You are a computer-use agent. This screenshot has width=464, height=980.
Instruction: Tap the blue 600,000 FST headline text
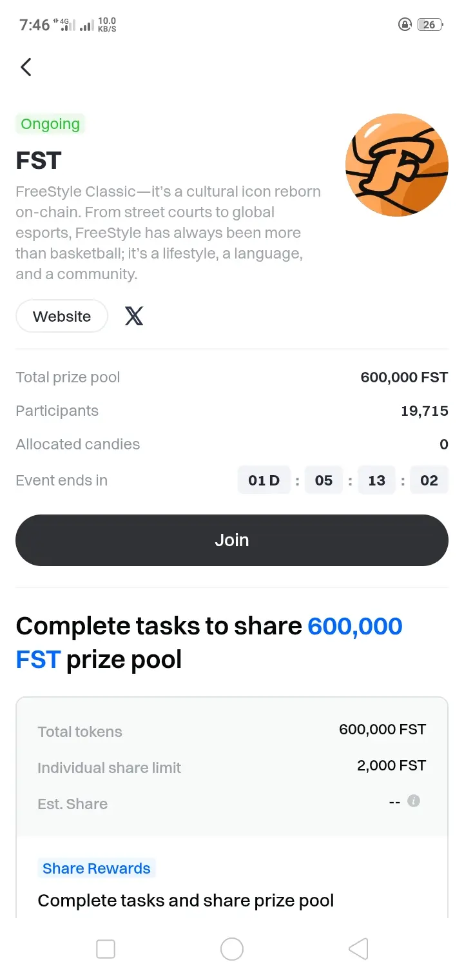point(209,643)
